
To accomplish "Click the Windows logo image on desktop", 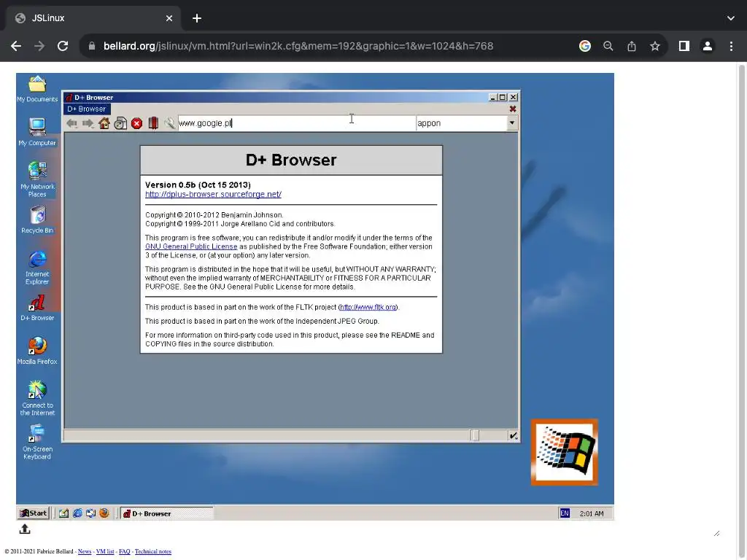I will click(565, 452).
